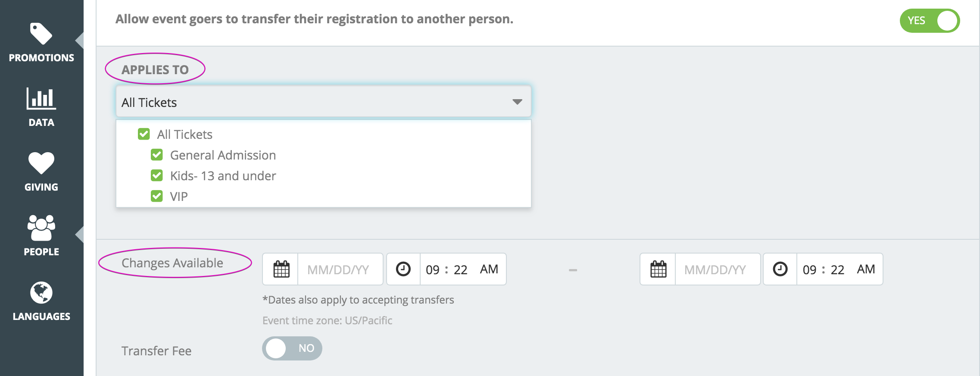Click the end date calendar icon
This screenshot has width=980, height=376.
click(x=658, y=269)
